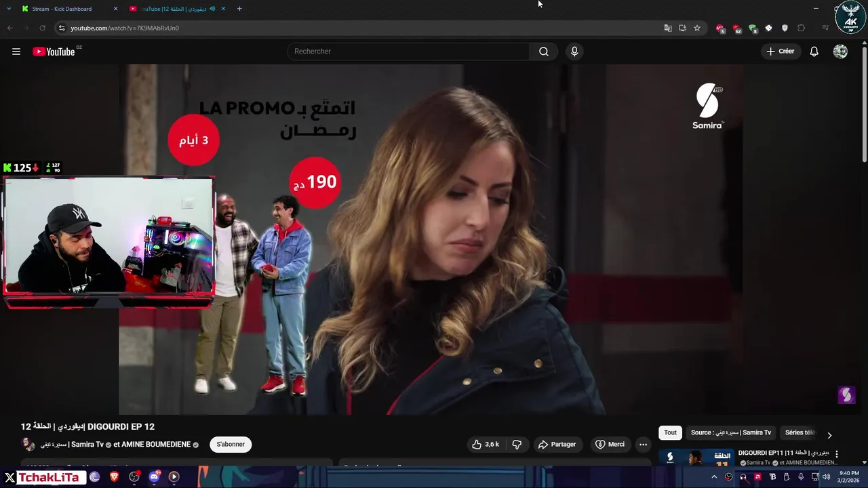Open the BitTorrent app in the taskbar
The width and height of the screenshot is (868, 488).
[x=94, y=477]
